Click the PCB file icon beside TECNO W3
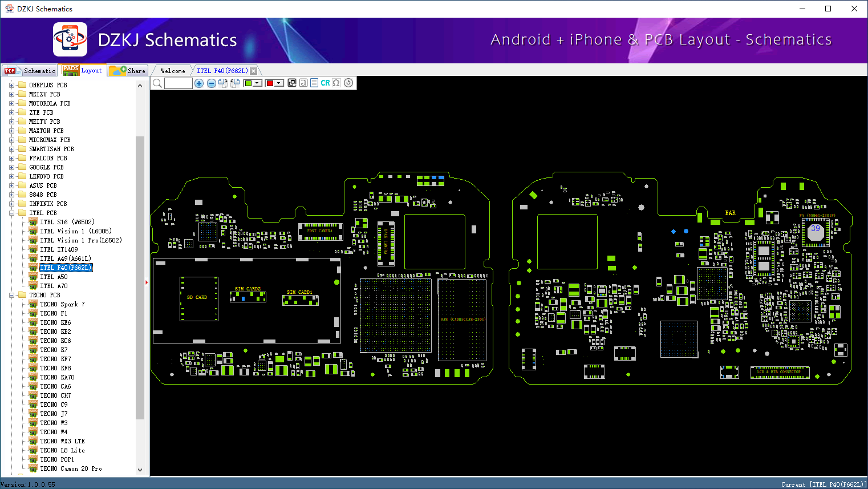Image resolution: width=868 pixels, height=489 pixels. (x=33, y=423)
